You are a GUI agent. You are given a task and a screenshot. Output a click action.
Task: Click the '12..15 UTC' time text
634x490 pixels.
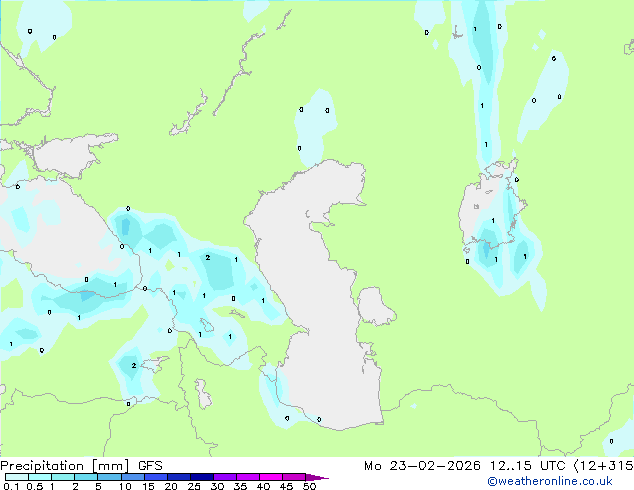click(528, 466)
